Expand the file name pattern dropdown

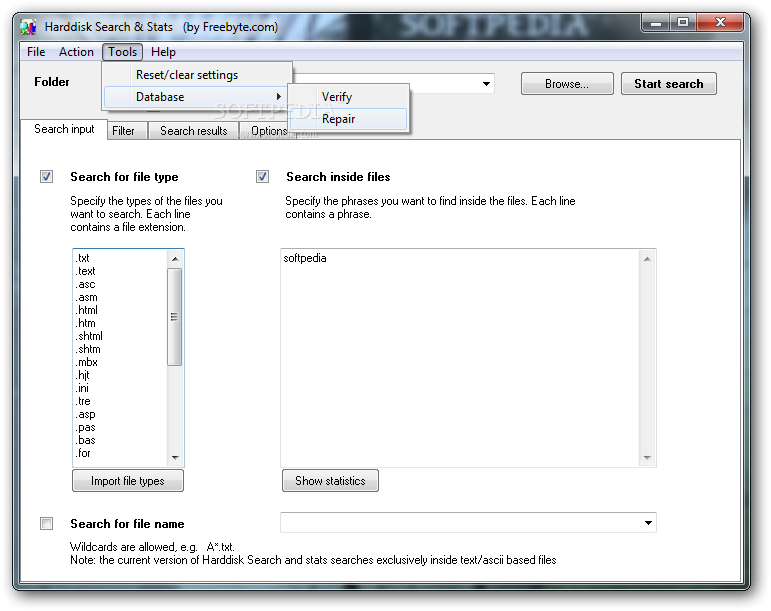(648, 523)
